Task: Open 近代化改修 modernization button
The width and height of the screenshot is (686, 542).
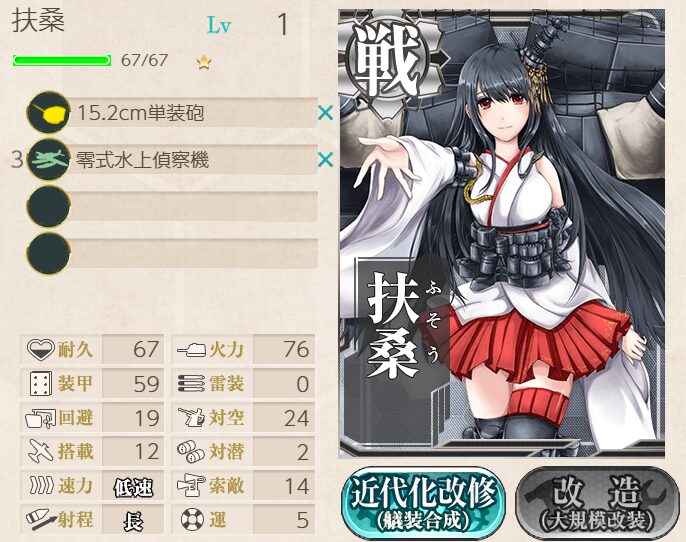Action: (424, 504)
